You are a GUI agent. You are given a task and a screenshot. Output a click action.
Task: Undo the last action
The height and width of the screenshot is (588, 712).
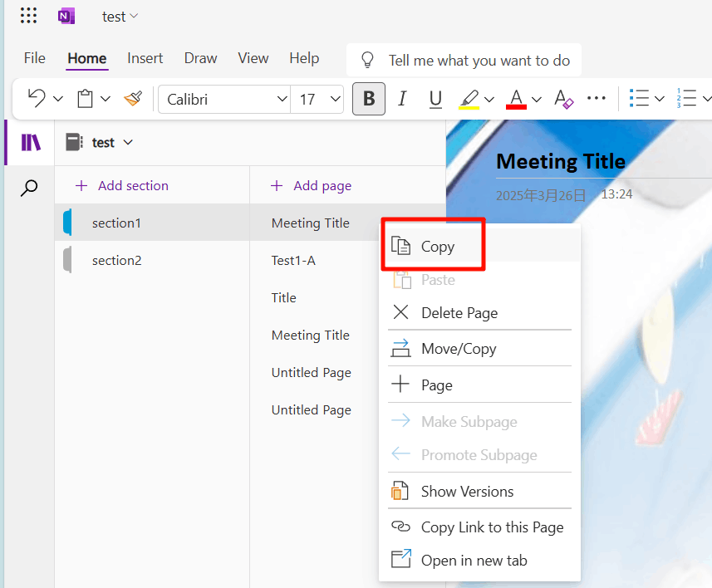[x=35, y=98]
